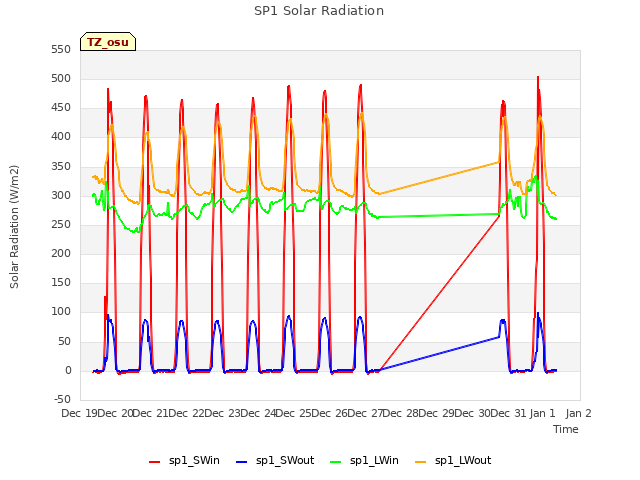This screenshot has height=480, width=640.
Task: Click the blue sp1_SWout legend swatch
Action: coord(242,462)
